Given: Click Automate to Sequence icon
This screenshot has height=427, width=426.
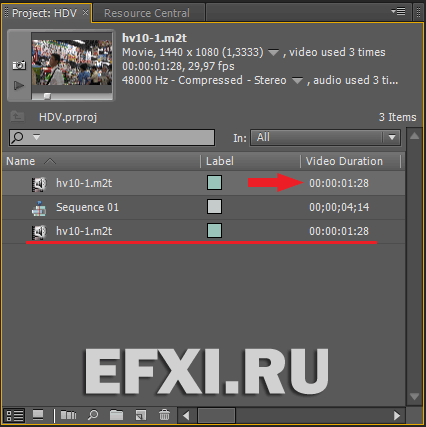Looking at the screenshot, I should click(68, 415).
